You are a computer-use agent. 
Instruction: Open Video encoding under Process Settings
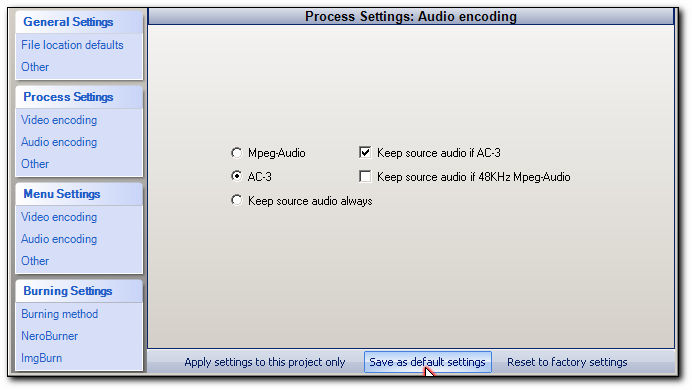[x=59, y=120]
